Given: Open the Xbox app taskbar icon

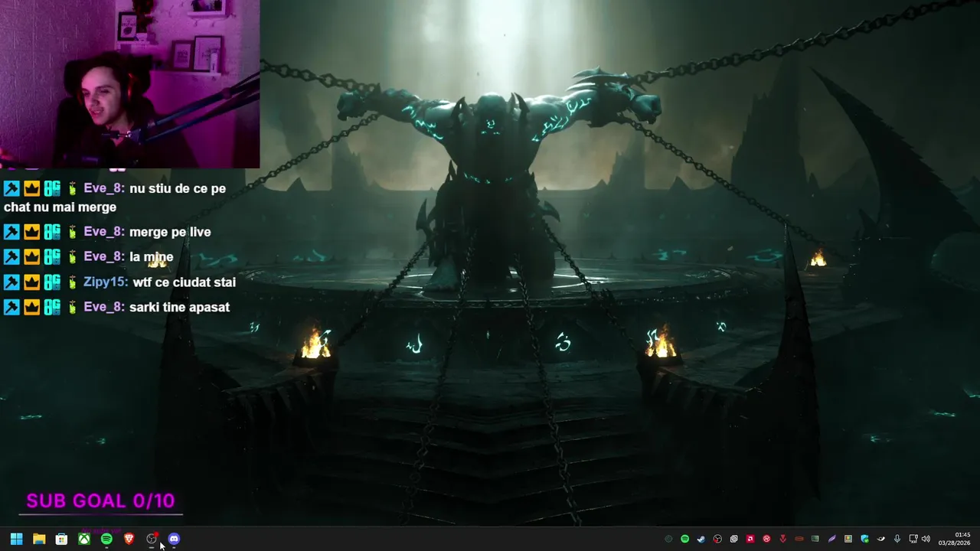Looking at the screenshot, I should 84,539.
